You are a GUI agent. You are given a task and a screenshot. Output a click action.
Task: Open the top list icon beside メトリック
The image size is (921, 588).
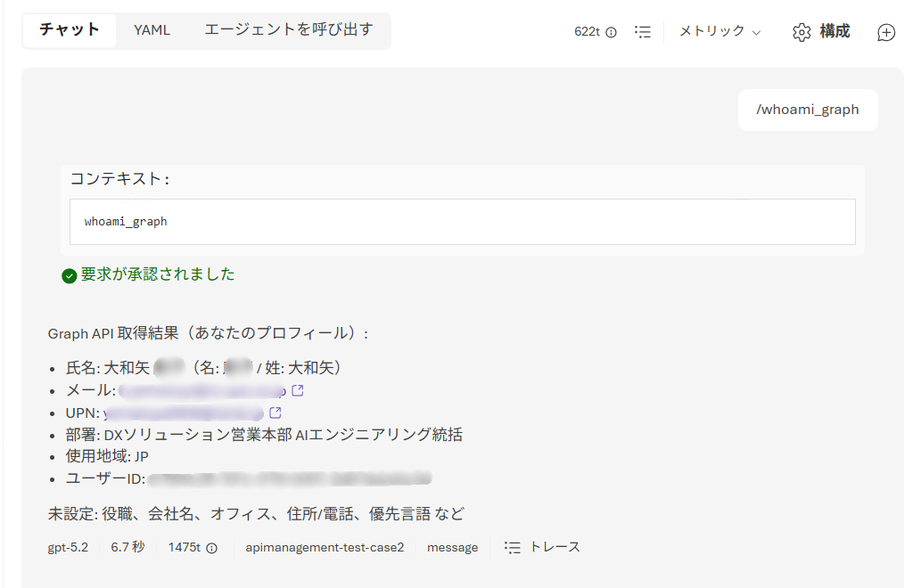pyautogui.click(x=643, y=32)
